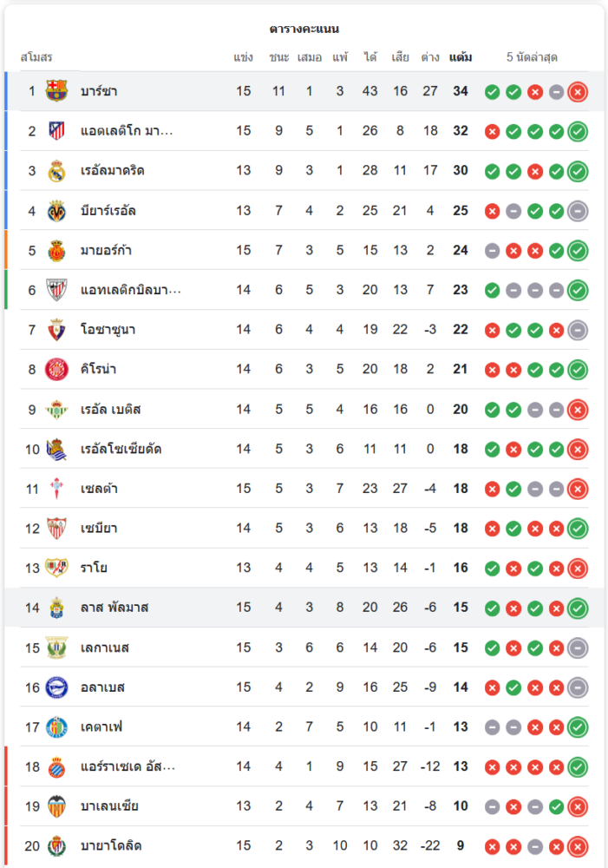Click the แต้ม points column header

pos(461,58)
